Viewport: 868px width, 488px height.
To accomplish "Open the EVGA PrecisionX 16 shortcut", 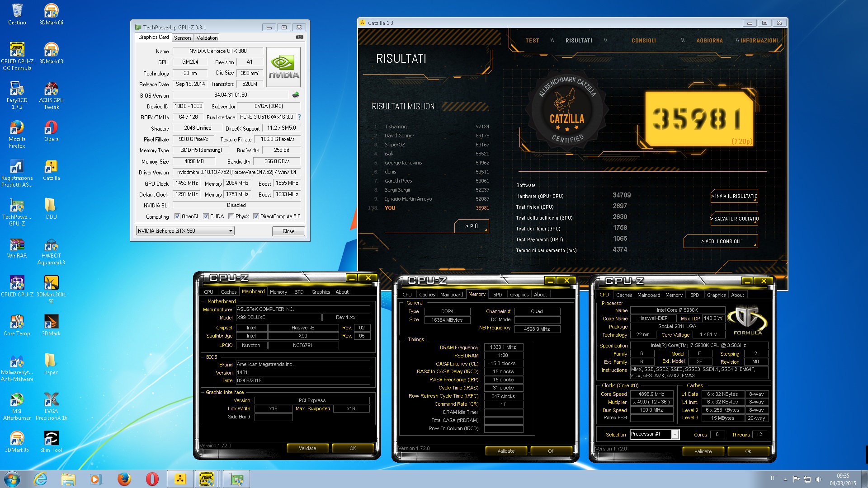I will tap(51, 406).
